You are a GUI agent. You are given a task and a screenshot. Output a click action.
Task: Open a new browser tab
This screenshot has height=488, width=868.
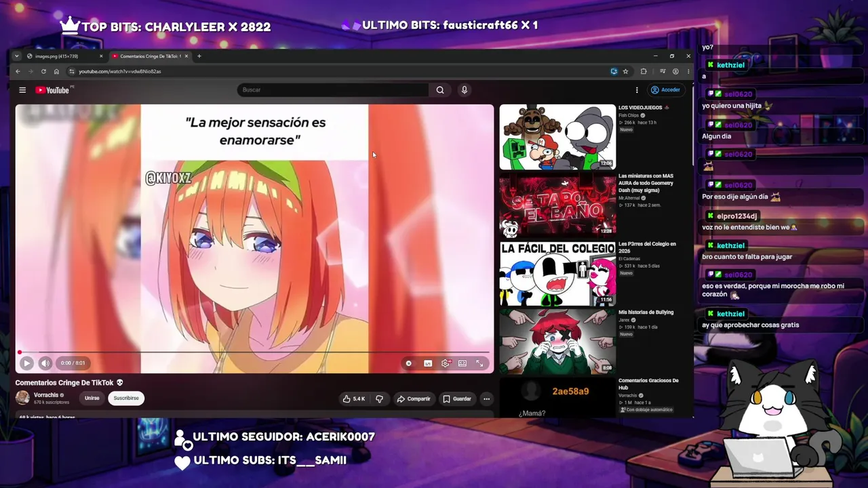199,56
